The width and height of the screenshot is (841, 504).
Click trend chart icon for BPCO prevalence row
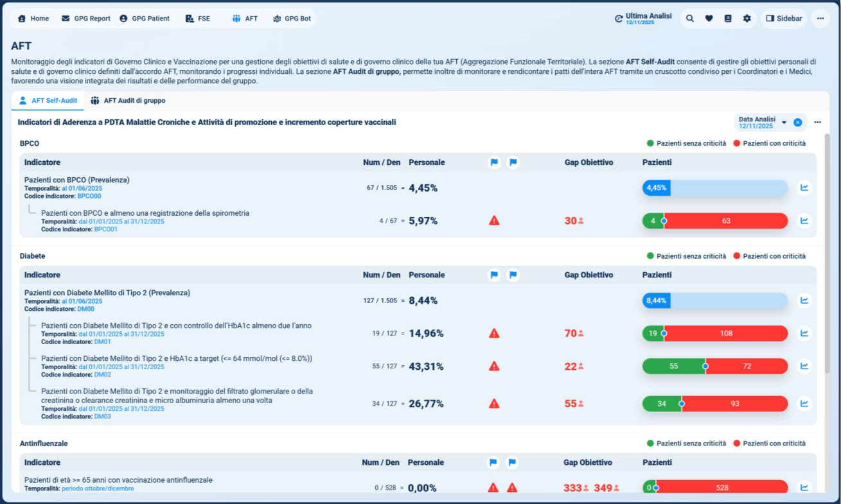(x=804, y=188)
